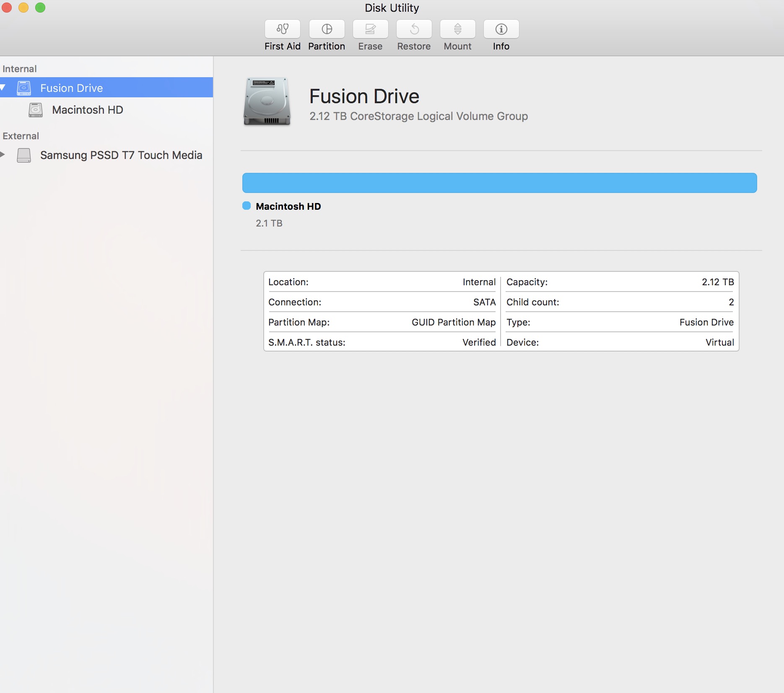Screen dimensions: 784x693
Task: Click the GUID Partition Map value
Action: point(454,322)
